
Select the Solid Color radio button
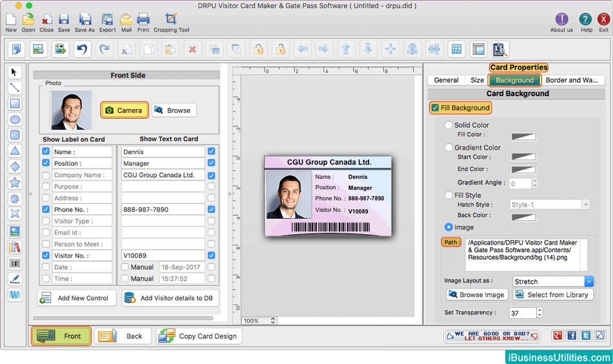point(448,125)
